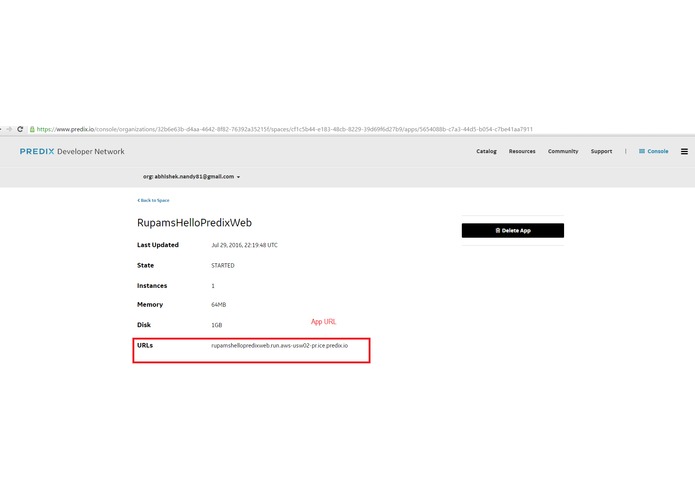Image resolution: width=695 pixels, height=494 pixels.
Task: Go forward with the browser arrow
Action: point(9,129)
